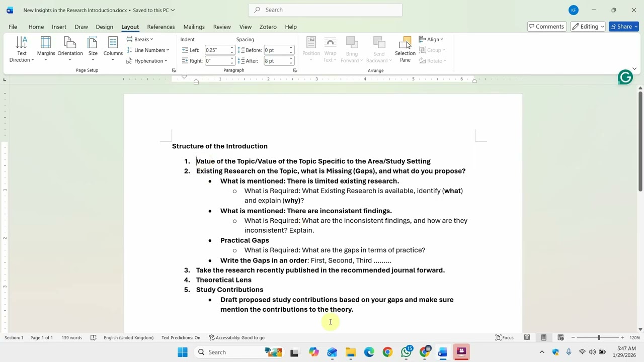Open the Margins gallery
Screen dimensions: 644x362
pyautogui.click(x=46, y=50)
